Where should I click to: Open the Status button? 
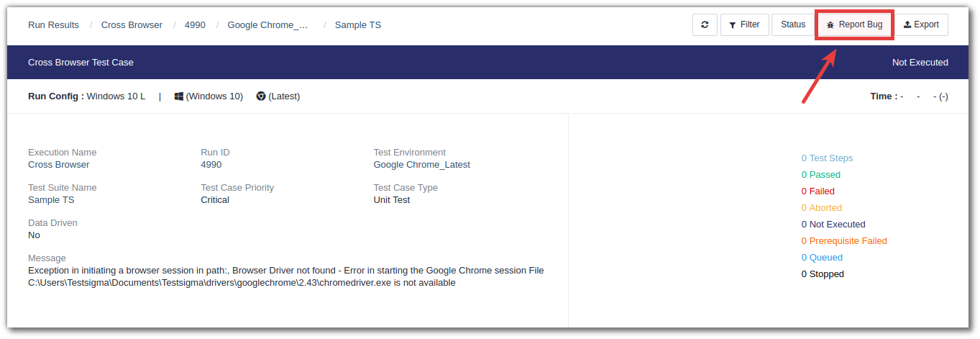tap(793, 24)
